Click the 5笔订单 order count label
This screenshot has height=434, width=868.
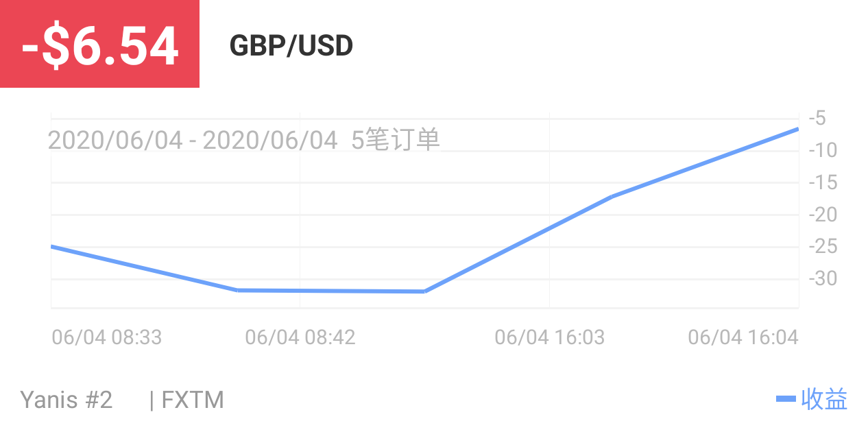tap(396, 140)
